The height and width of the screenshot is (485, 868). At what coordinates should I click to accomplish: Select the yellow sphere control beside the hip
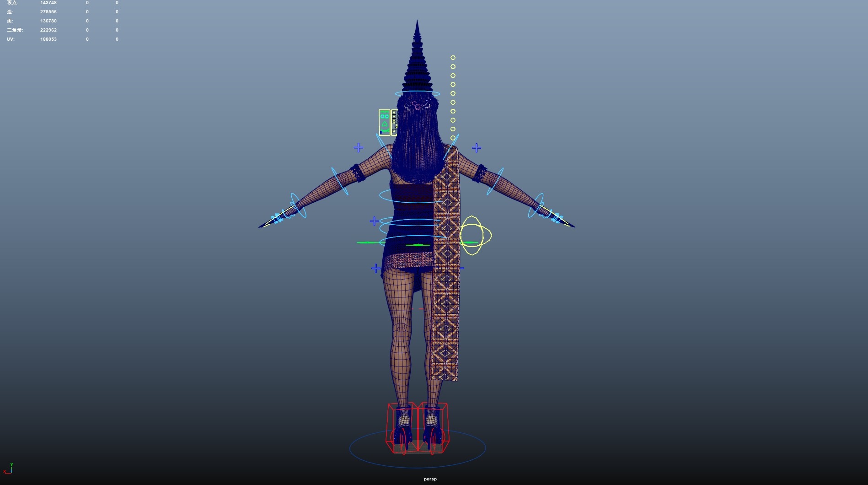tap(476, 235)
